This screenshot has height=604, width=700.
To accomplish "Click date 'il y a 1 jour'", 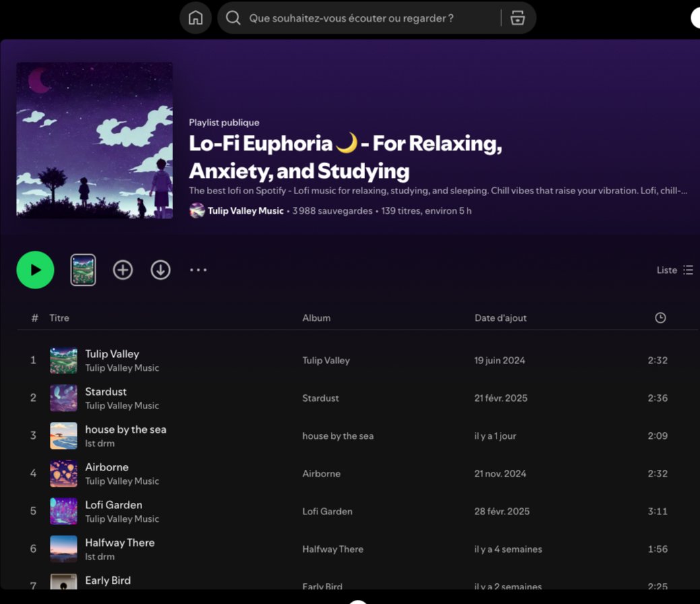I will pos(495,436).
